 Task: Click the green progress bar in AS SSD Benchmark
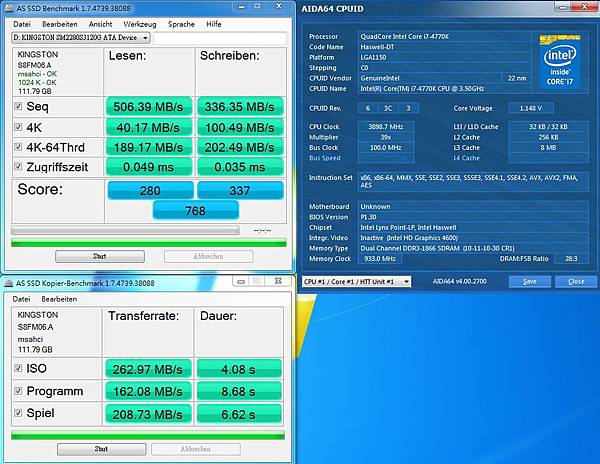[x=149, y=243]
